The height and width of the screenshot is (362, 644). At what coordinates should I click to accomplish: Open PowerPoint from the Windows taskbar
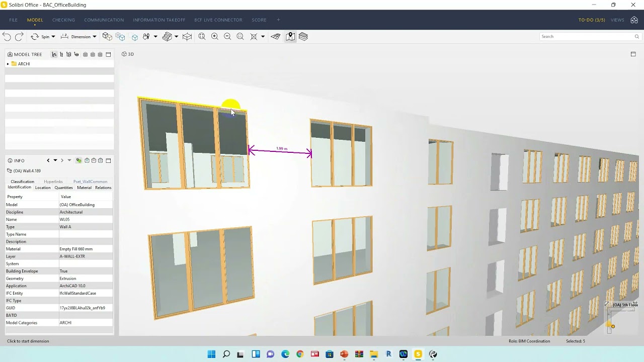(x=344, y=354)
